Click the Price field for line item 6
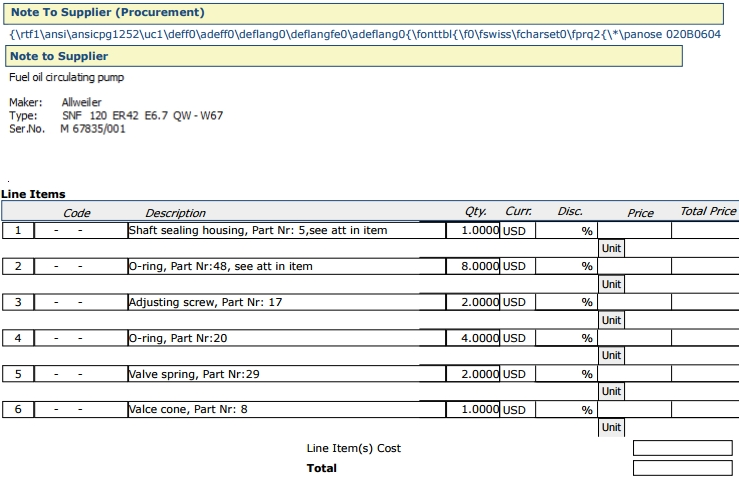 coord(634,410)
